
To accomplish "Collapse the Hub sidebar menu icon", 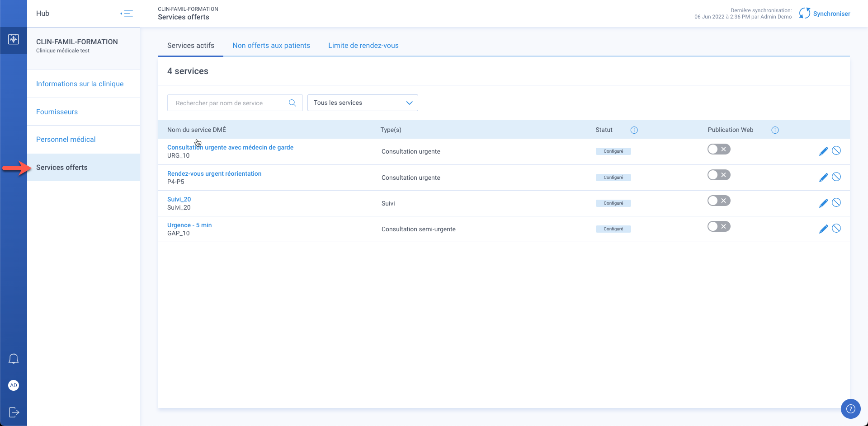I will point(127,14).
